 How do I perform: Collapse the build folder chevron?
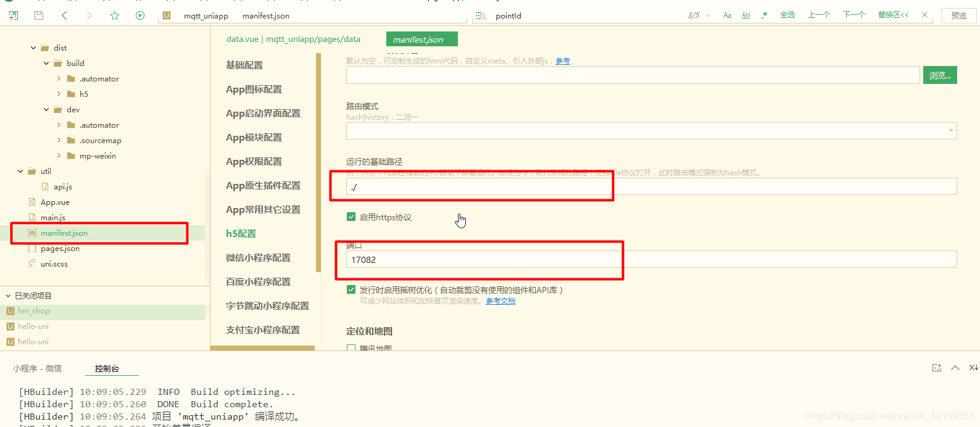click(46, 63)
